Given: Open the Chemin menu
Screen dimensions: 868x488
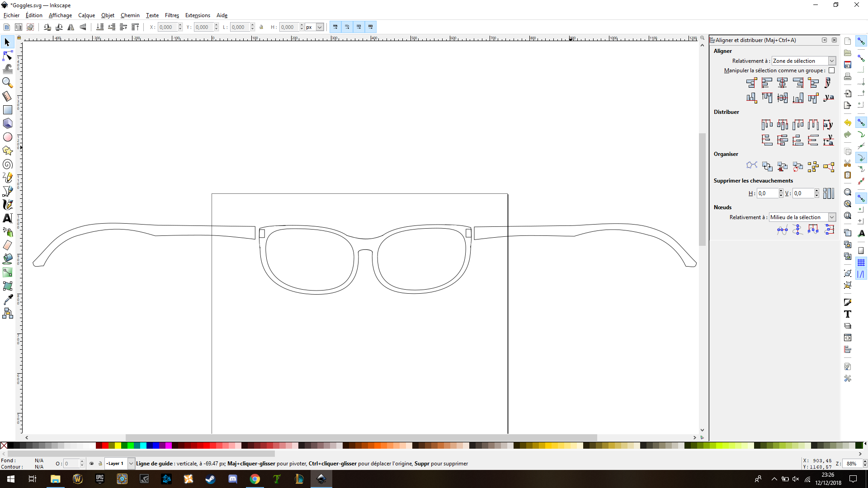Looking at the screenshot, I should (x=130, y=15).
